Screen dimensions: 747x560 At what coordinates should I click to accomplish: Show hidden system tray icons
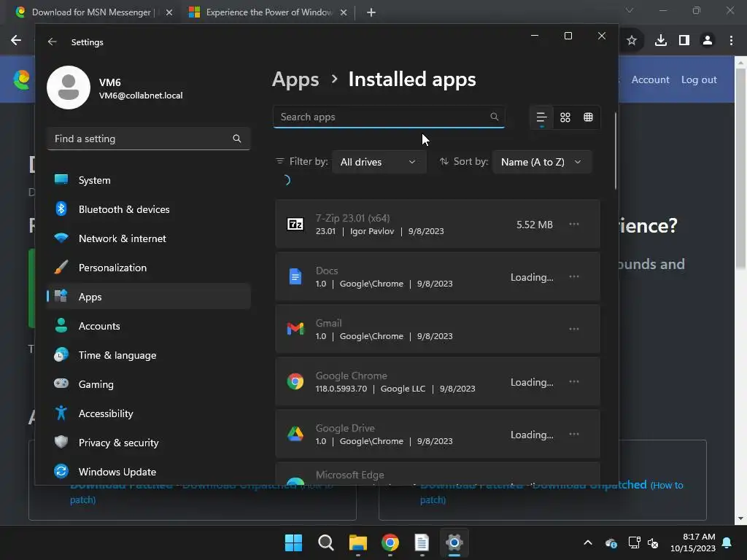588,542
